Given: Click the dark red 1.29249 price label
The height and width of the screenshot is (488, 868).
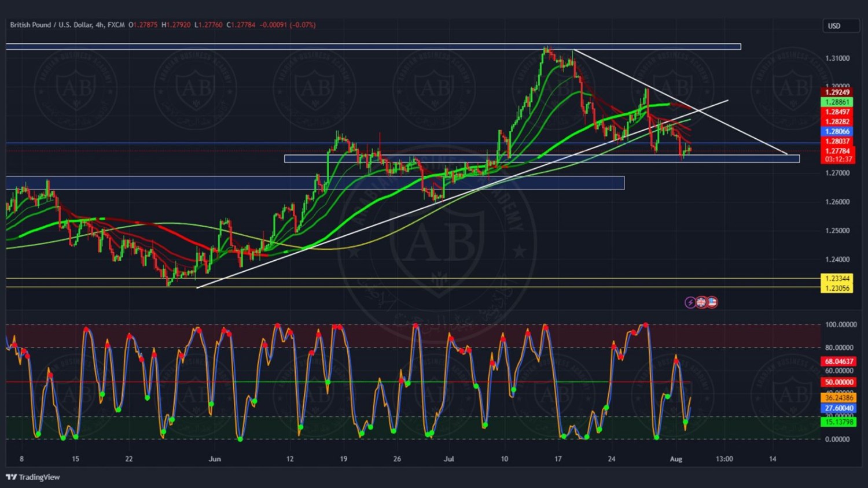Looking at the screenshot, I should coord(837,93).
